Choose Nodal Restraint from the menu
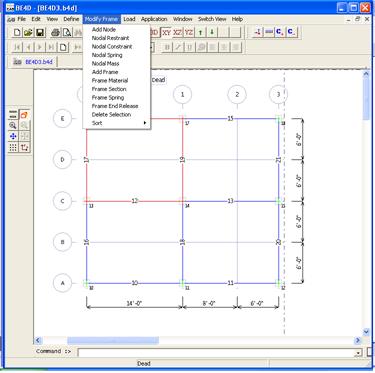 [x=110, y=38]
